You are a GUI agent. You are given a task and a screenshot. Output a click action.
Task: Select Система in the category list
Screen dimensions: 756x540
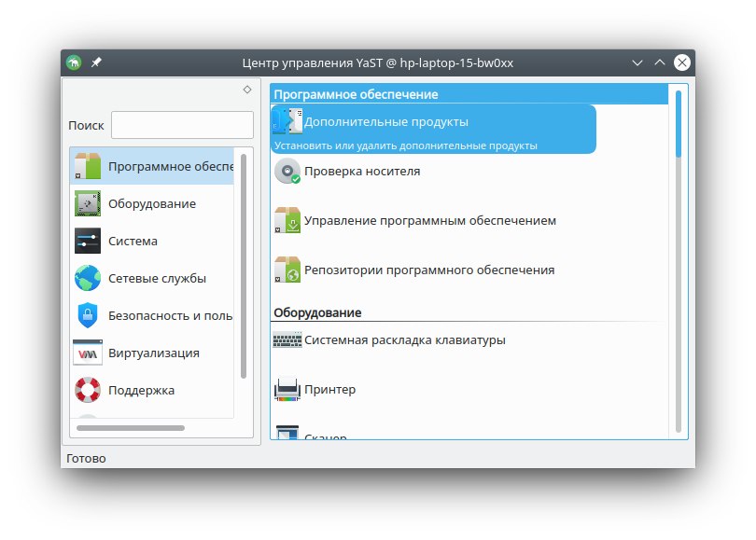pos(152,241)
